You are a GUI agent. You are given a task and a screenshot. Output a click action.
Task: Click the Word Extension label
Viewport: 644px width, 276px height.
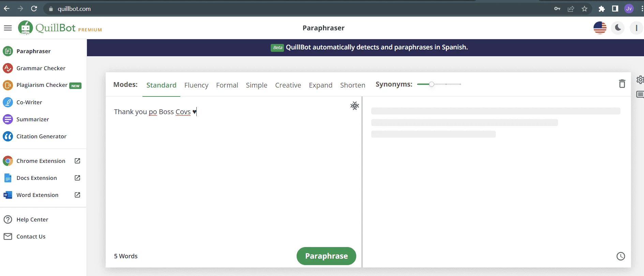point(38,195)
